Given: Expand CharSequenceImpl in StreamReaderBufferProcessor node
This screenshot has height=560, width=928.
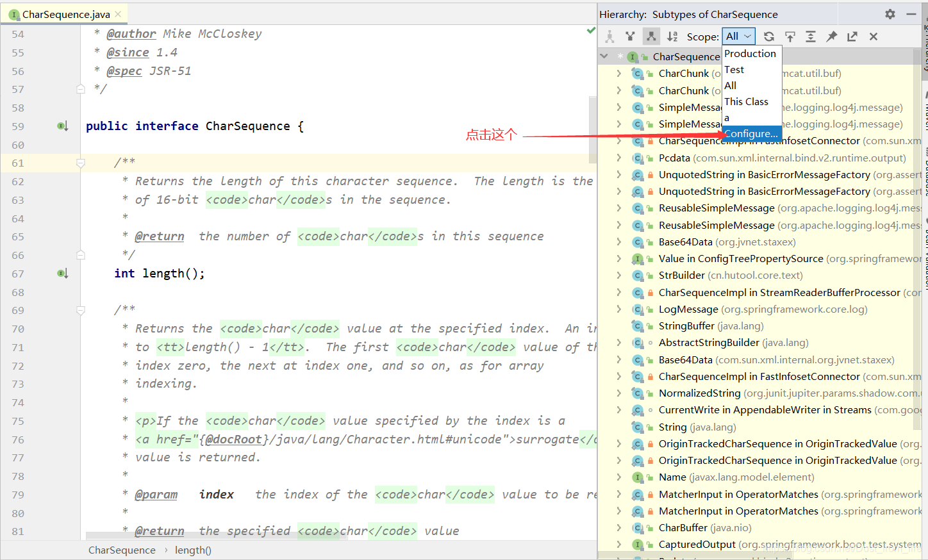Looking at the screenshot, I should (x=618, y=292).
